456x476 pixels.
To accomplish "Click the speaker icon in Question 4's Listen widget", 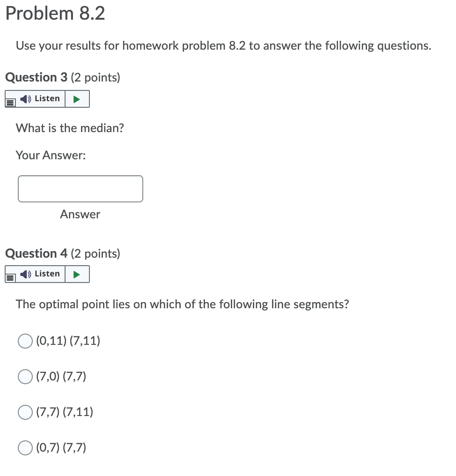I will pos(26,274).
